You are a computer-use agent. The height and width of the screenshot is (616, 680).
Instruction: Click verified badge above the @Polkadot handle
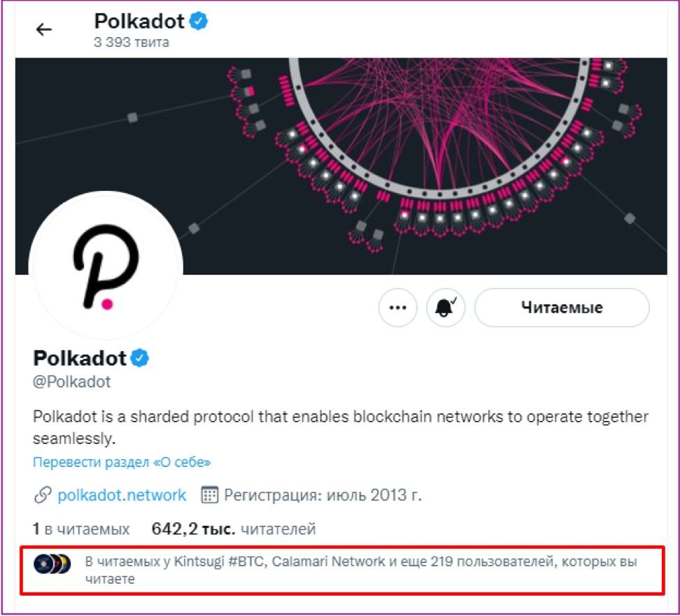coord(141,359)
